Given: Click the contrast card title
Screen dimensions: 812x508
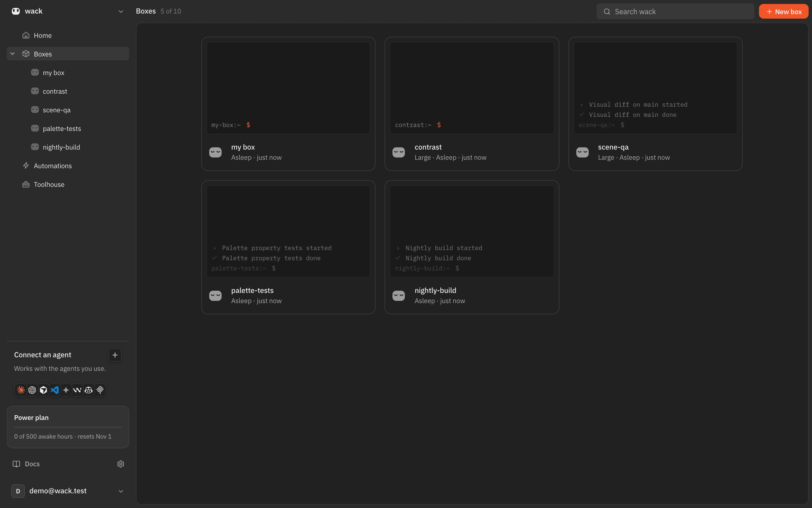Looking at the screenshot, I should [x=428, y=147].
